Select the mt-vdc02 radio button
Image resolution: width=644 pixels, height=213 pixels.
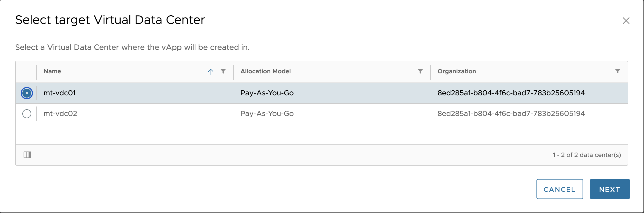point(27,114)
